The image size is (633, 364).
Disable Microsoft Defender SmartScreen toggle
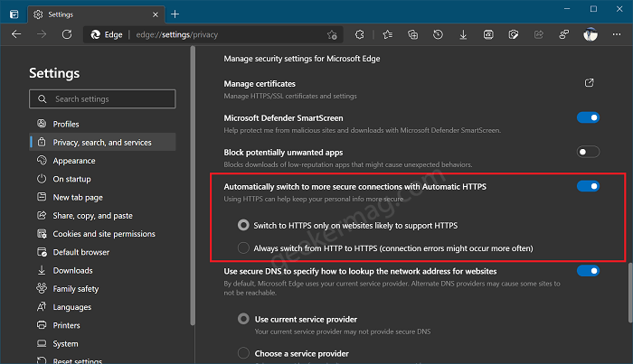coord(588,117)
